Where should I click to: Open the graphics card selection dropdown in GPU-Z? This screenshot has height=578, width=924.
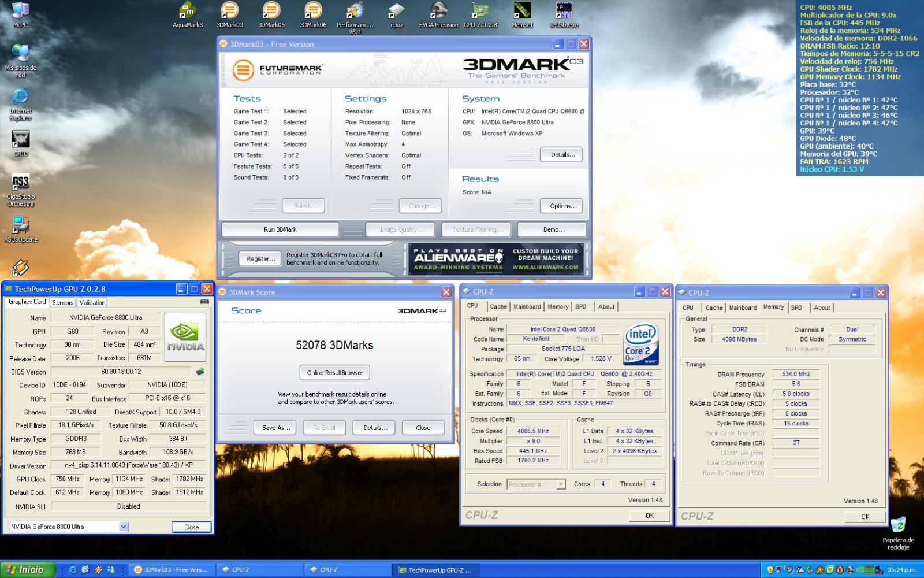pos(123,527)
